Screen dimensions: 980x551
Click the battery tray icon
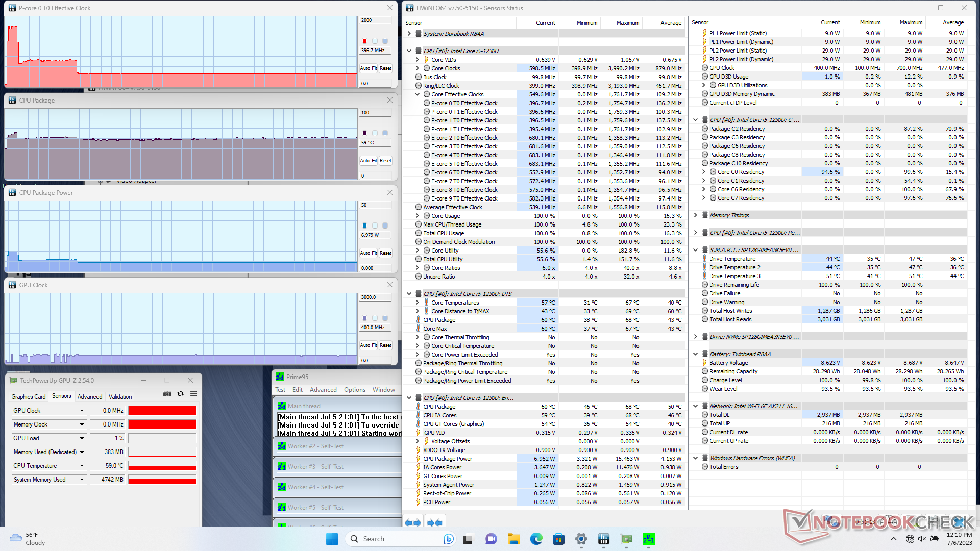[935, 539]
